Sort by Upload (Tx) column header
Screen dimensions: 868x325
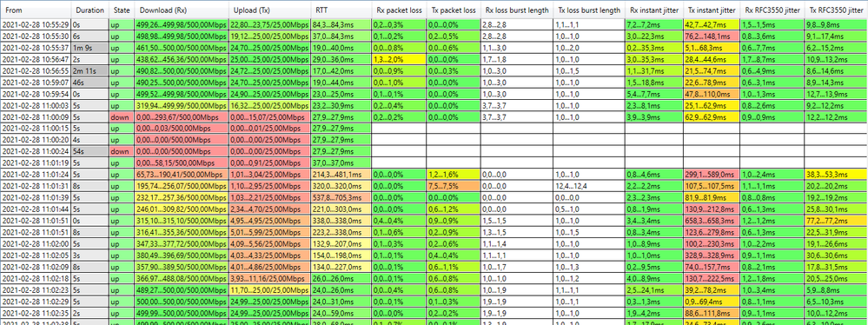click(270, 10)
